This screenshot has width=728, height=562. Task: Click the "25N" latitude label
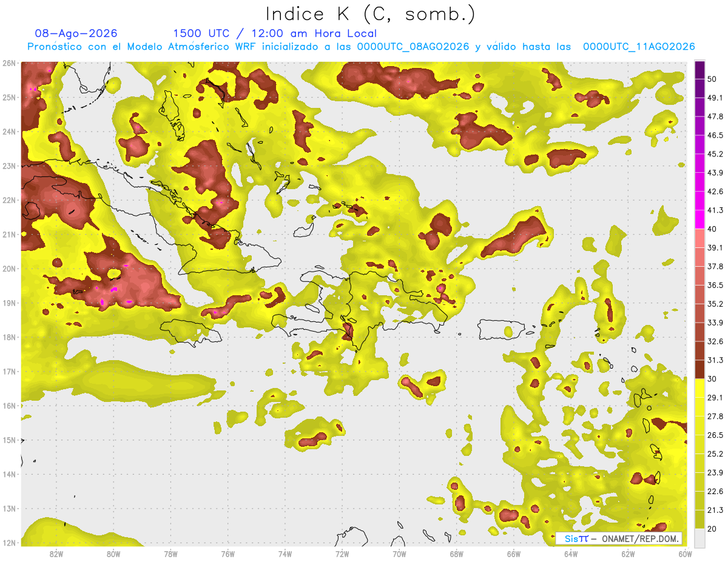coord(8,97)
